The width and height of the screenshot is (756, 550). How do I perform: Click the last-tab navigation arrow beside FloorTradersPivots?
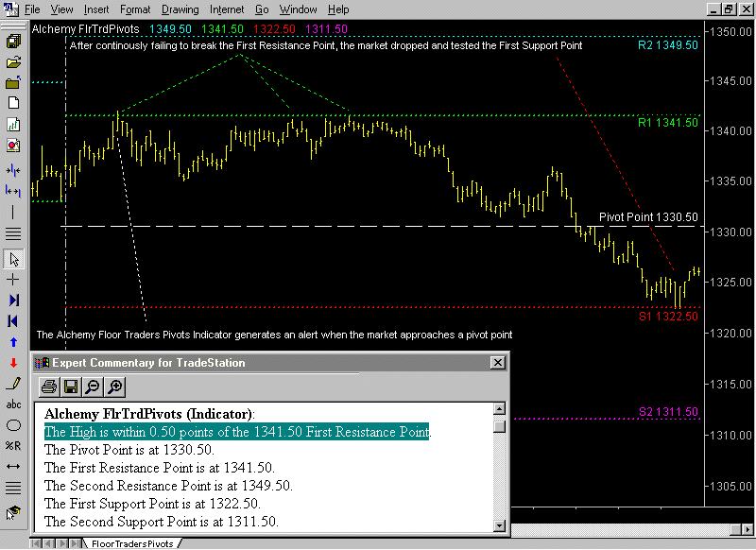[76, 543]
